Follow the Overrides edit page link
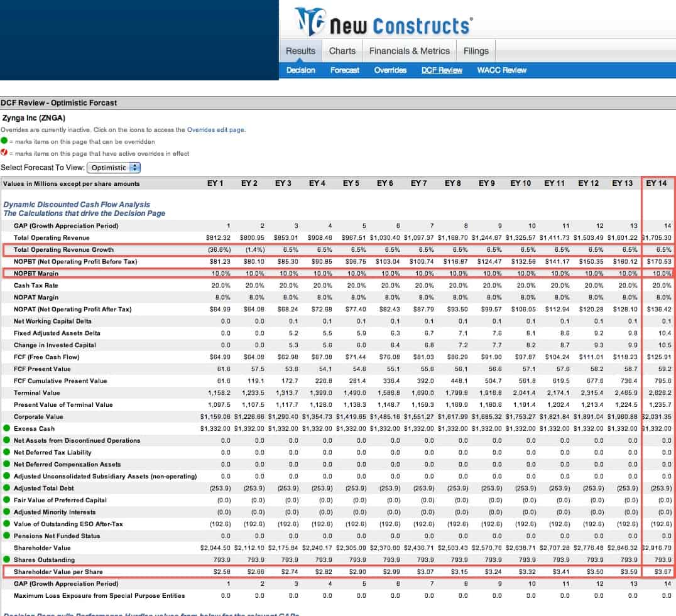Viewport: 676px width, 616px height. [215, 129]
